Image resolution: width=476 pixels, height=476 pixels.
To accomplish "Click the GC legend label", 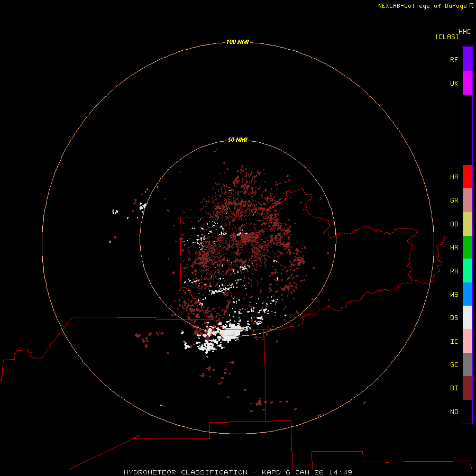I will [454, 365].
